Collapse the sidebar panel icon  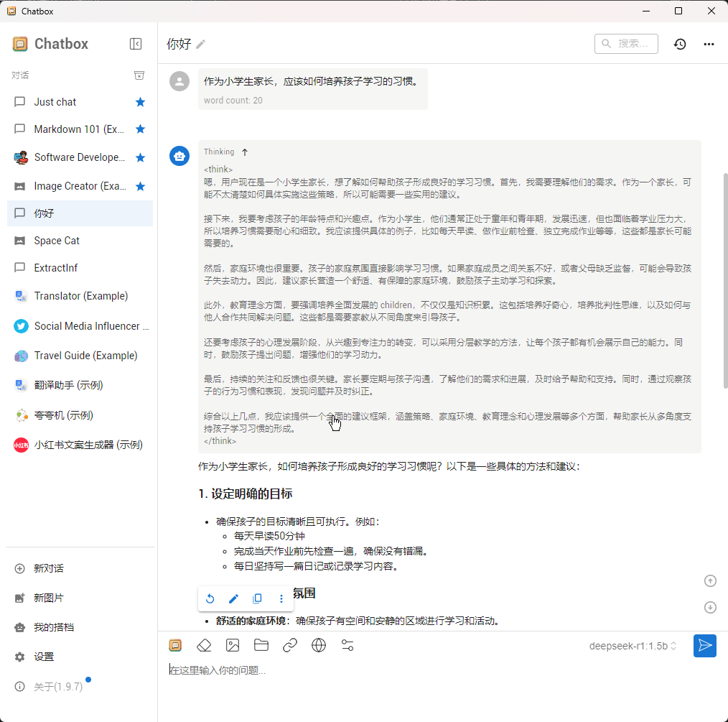coord(136,44)
